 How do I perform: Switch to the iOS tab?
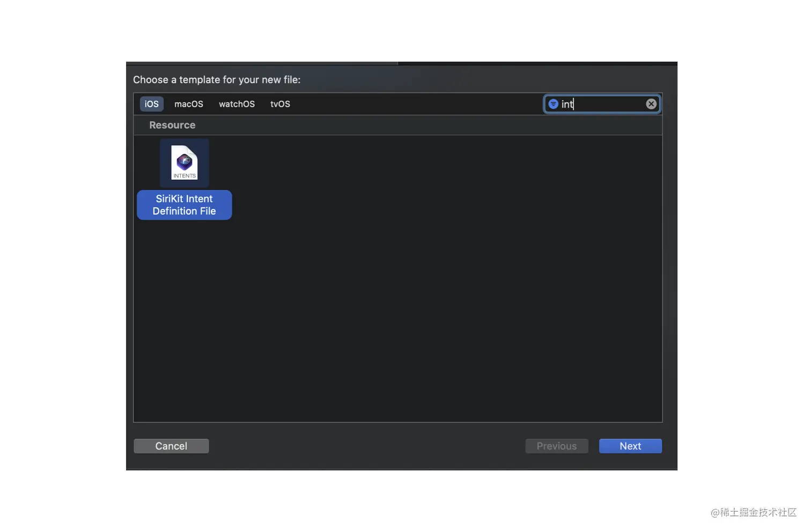(x=152, y=104)
